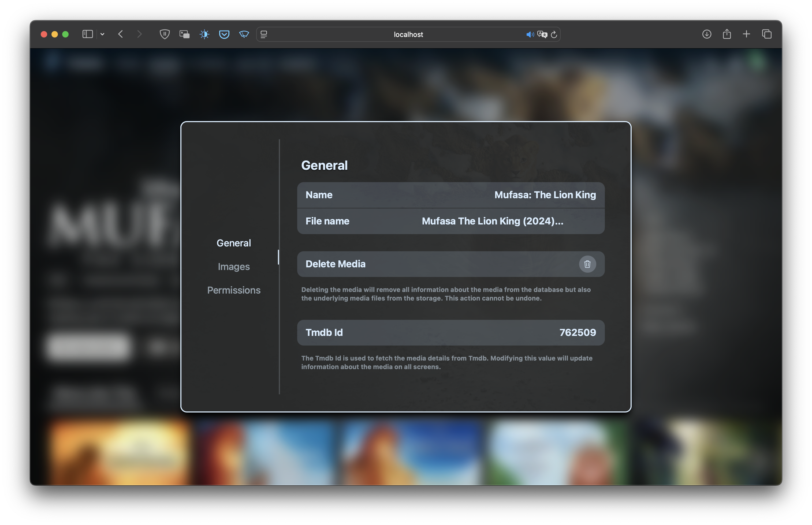Viewport: 812px width, 525px height.
Task: Switch to the Images tab
Action: pos(234,267)
